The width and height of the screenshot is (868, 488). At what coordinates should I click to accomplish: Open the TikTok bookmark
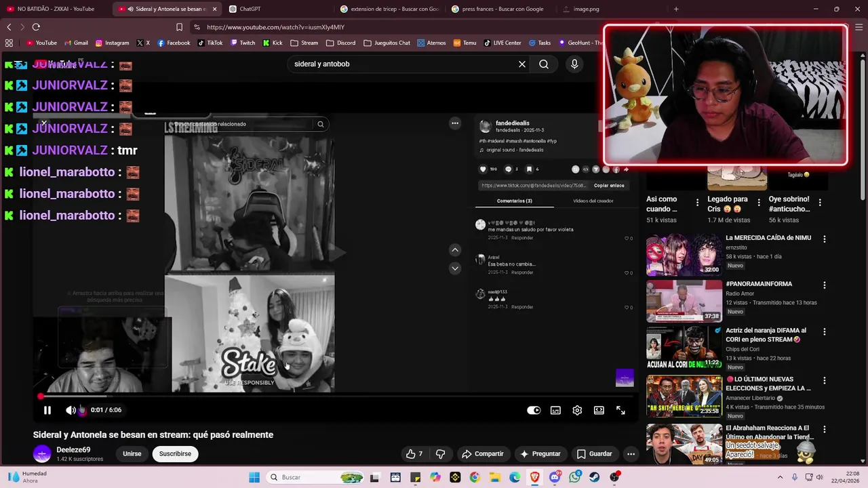[210, 43]
